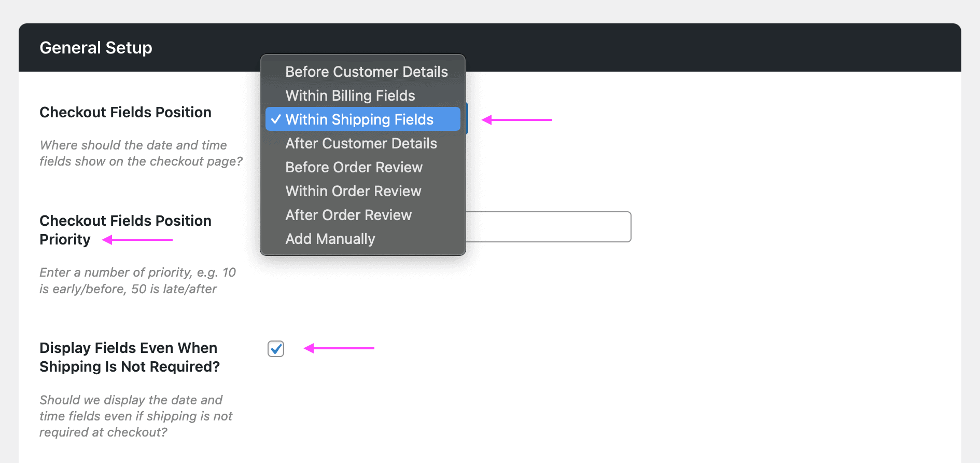This screenshot has width=980, height=463.
Task: Select "Before Customer Details" in the dropdown
Action: pyautogui.click(x=366, y=72)
